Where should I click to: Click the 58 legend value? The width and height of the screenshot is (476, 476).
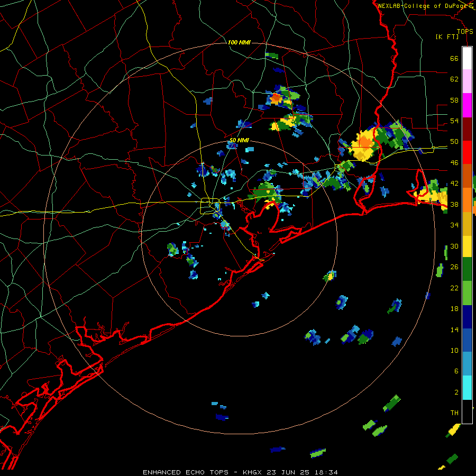click(454, 100)
